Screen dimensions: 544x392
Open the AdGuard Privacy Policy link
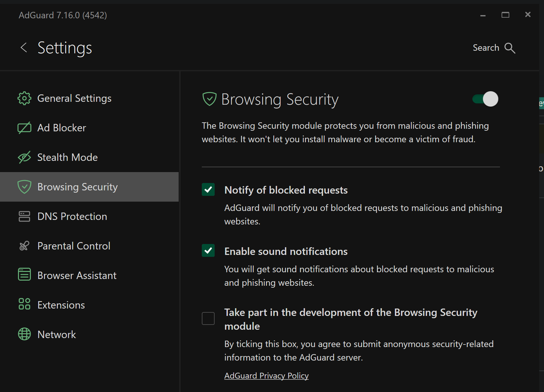(266, 376)
